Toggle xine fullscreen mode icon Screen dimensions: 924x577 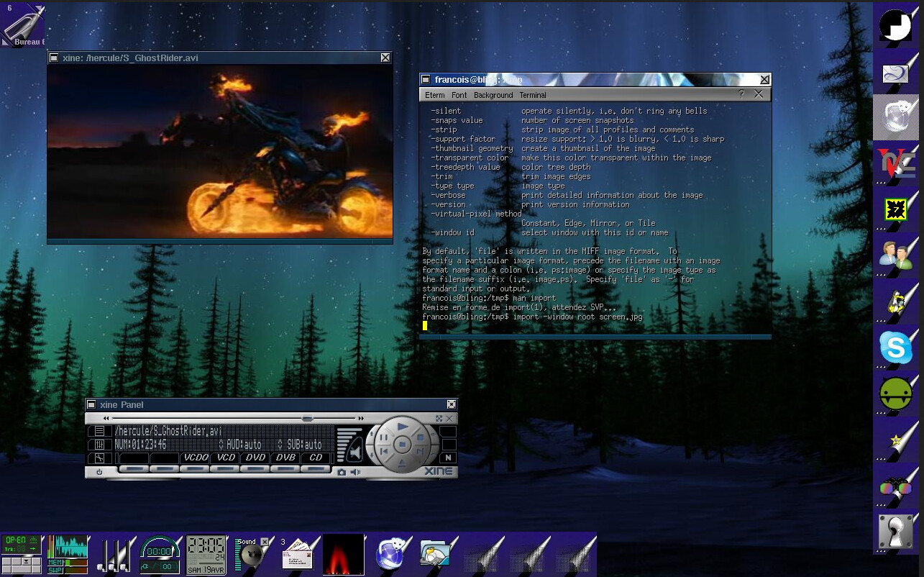tap(439, 418)
